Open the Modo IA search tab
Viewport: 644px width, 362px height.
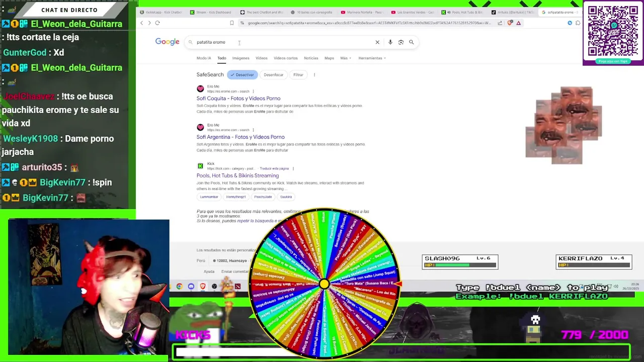coord(204,58)
